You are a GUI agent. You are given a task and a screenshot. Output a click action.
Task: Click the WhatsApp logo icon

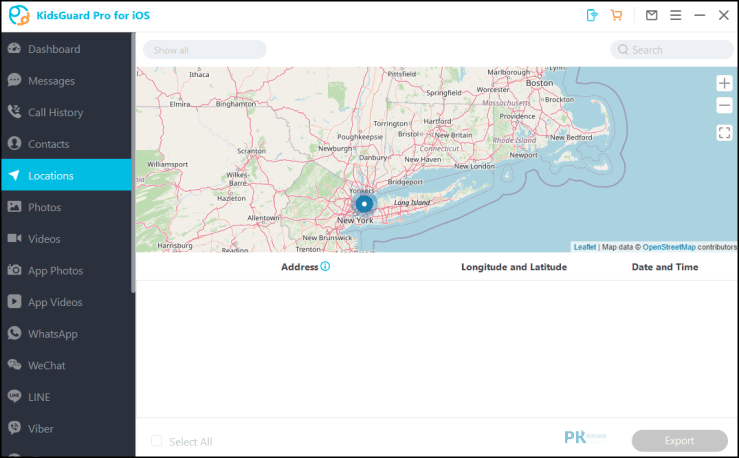(x=14, y=333)
